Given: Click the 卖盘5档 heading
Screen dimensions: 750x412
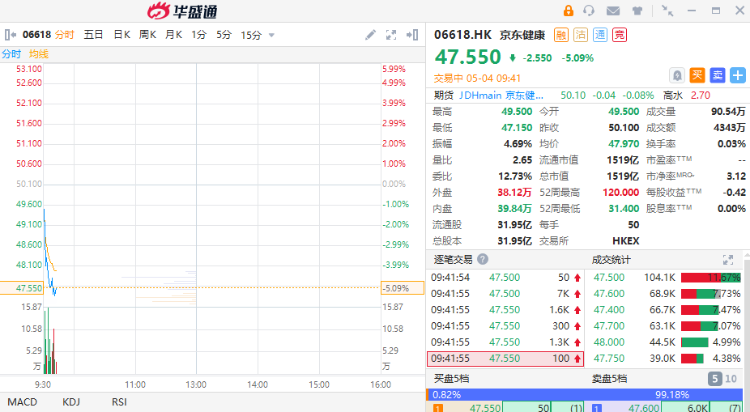Looking at the screenshot, I should point(609,379).
